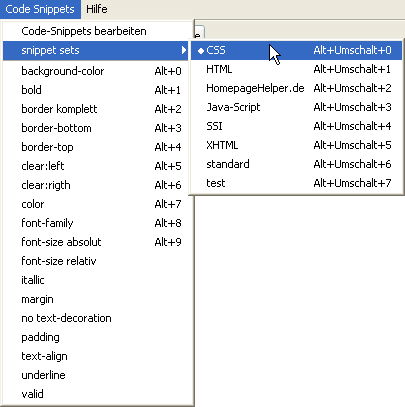Screen dimensions: 405x407
Task: Select the CSS snippet set
Action: (296, 50)
